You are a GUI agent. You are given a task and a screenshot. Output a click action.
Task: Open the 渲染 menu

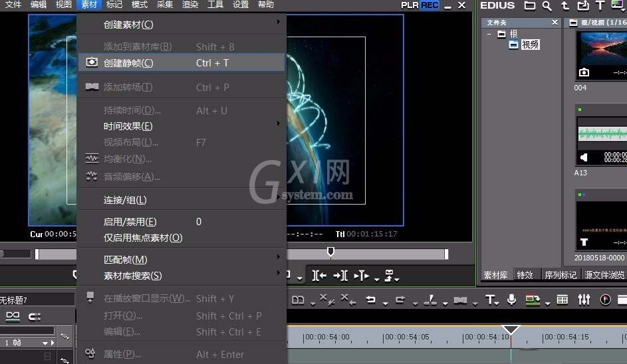coord(190,5)
